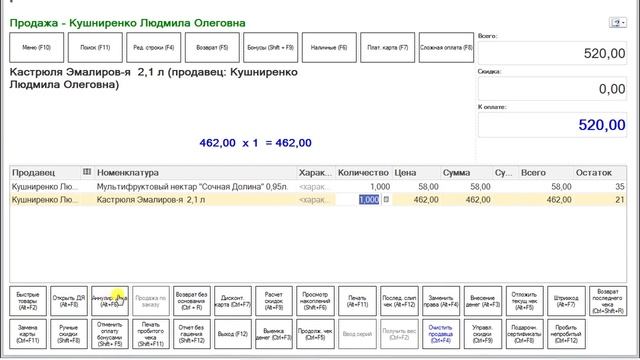Click the Количество column header
Viewport: 640px width, 360px height.
pyautogui.click(x=363, y=173)
